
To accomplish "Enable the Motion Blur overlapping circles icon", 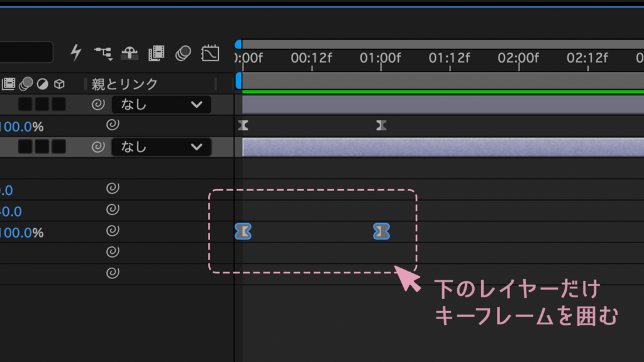I will (183, 53).
